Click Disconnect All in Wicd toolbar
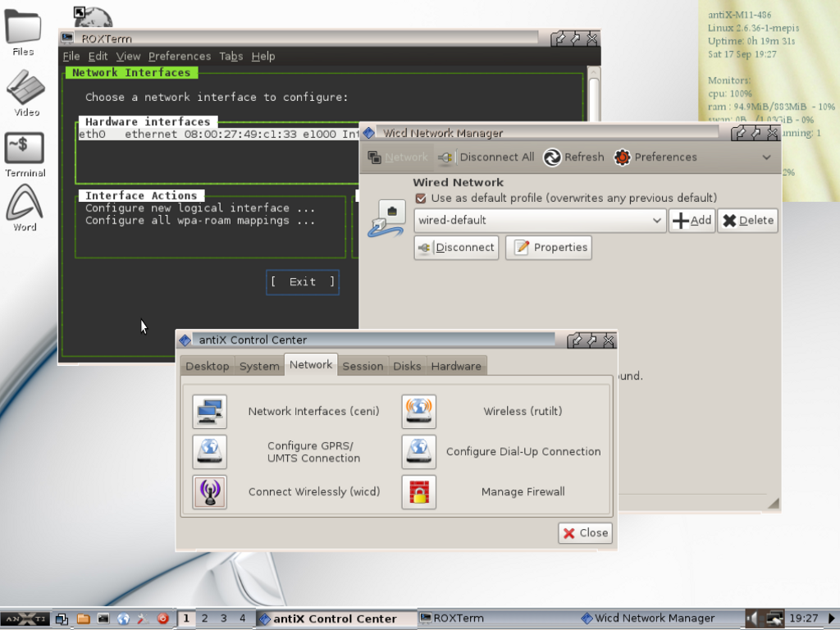Image resolution: width=840 pixels, height=630 pixels. [x=486, y=157]
